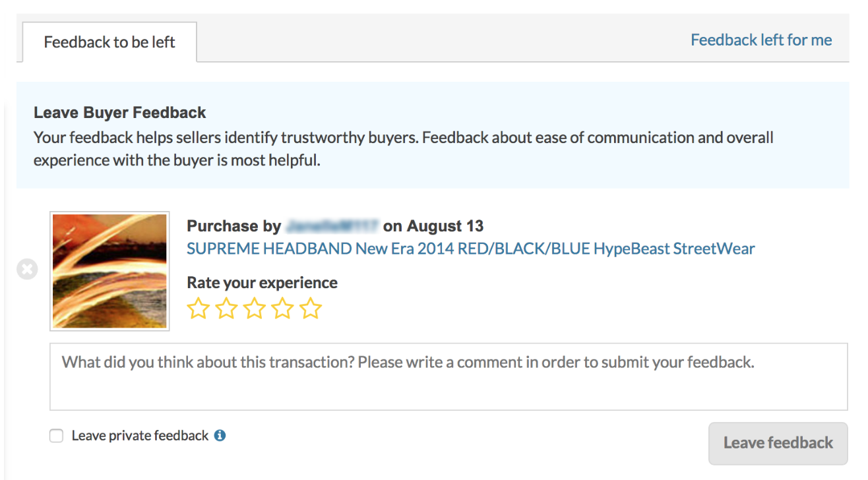Choose the fourth star rating
Screen dimensions: 868x480
click(x=282, y=309)
